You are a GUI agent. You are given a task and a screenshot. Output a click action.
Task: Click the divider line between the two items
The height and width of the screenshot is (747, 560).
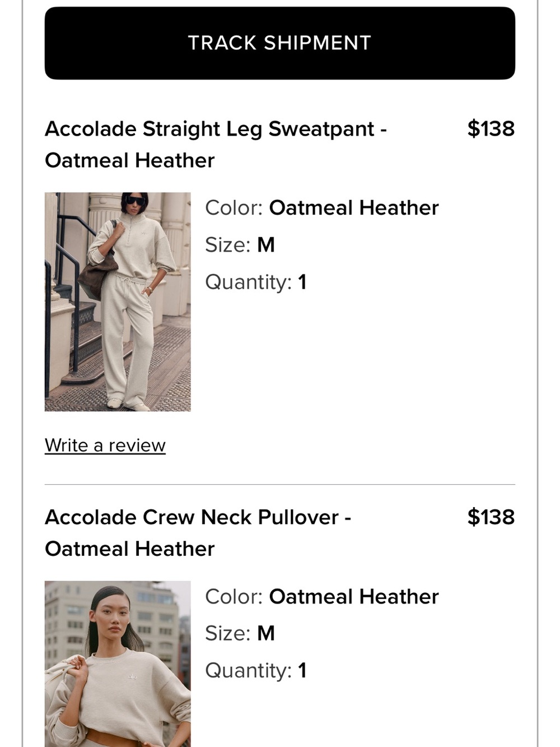point(280,484)
